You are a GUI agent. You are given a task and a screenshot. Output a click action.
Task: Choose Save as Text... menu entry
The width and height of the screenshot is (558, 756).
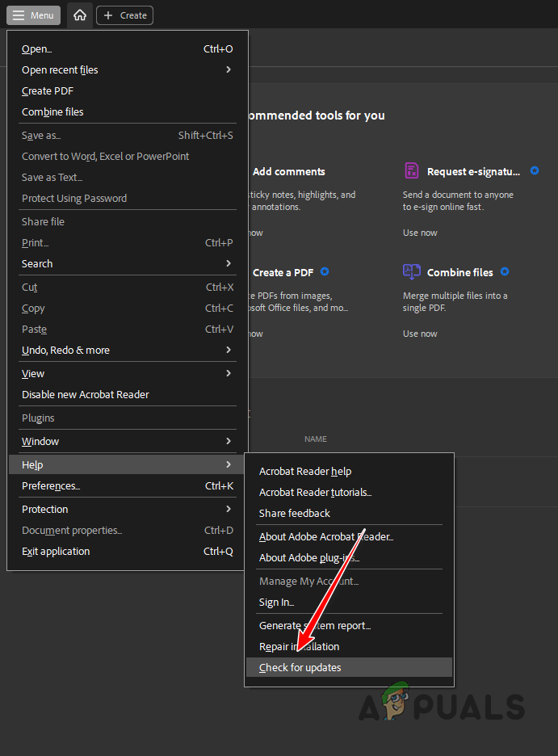click(128, 178)
